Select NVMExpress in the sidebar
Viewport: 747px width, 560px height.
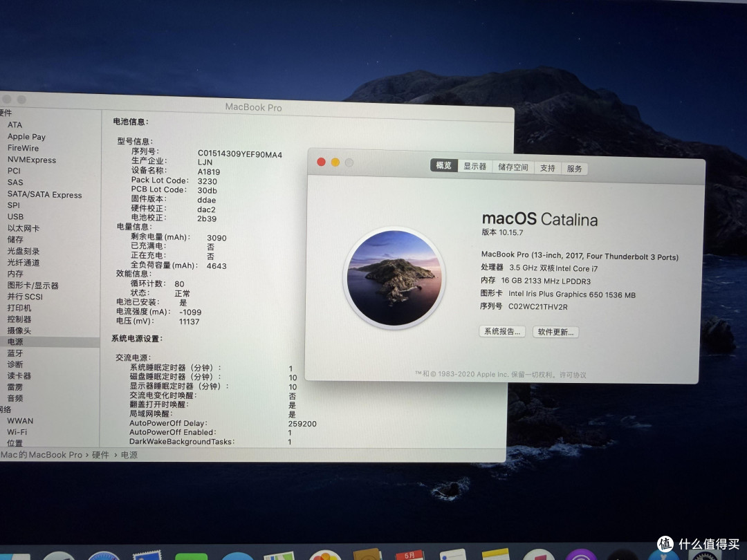point(31,160)
